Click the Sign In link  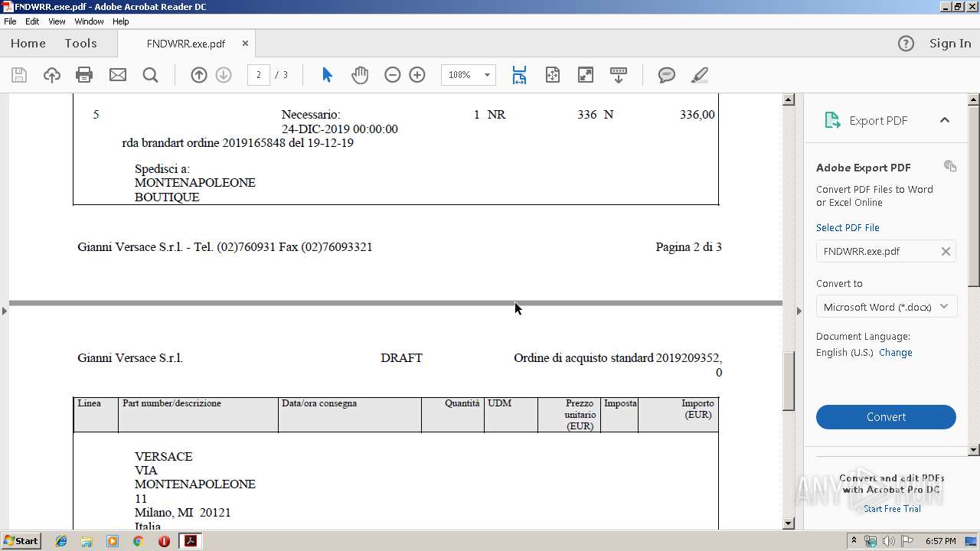(x=950, y=44)
